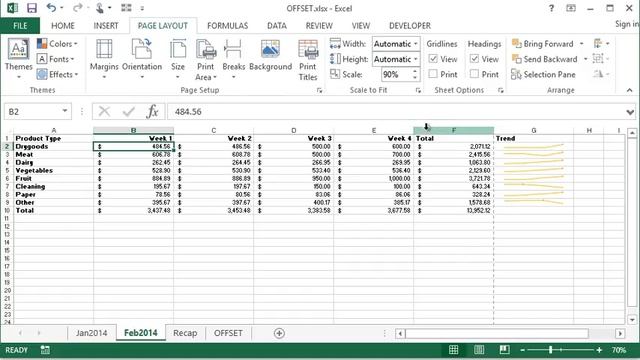Toggle Headings View checkbox
Viewport: 640px width, 360px height.
(474, 59)
